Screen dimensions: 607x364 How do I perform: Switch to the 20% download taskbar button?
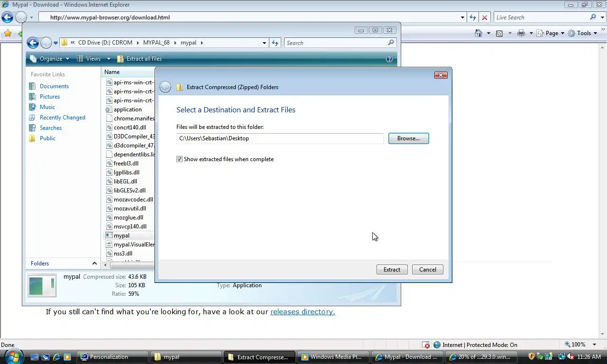coord(481,357)
